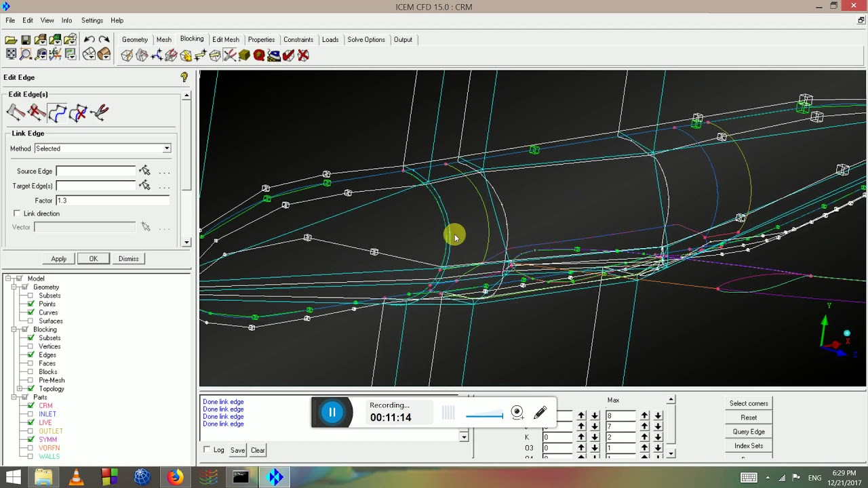868x488 pixels.
Task: Pick Source Edge with selector icon
Action: point(144,171)
